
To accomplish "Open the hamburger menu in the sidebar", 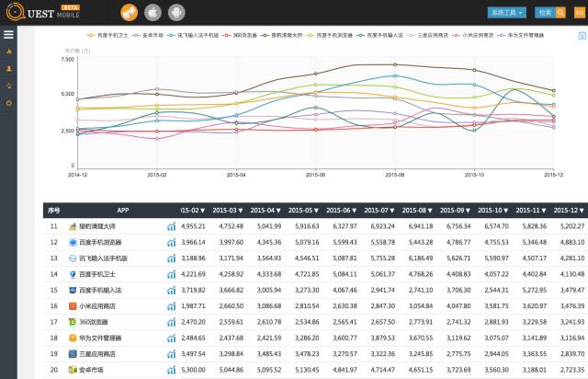I will 8,35.
